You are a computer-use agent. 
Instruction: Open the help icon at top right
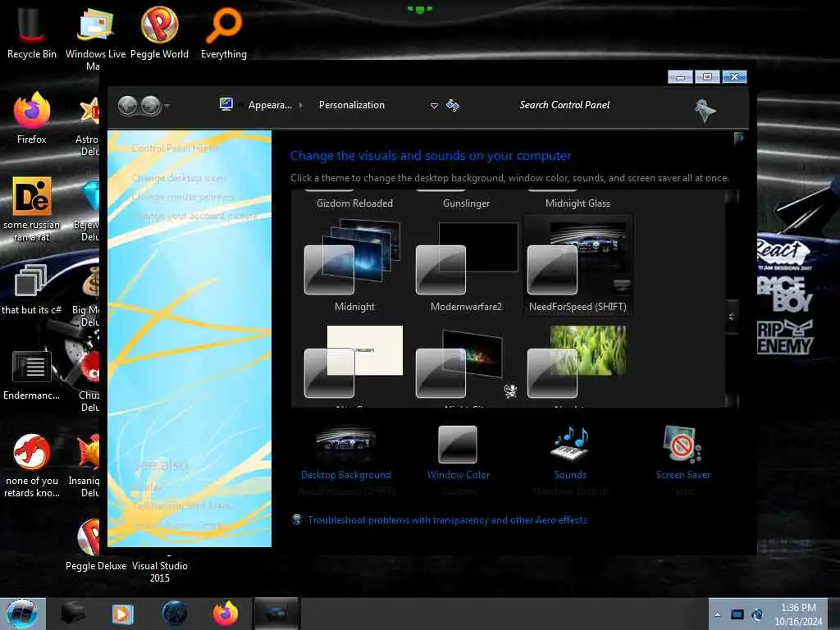coord(739,138)
